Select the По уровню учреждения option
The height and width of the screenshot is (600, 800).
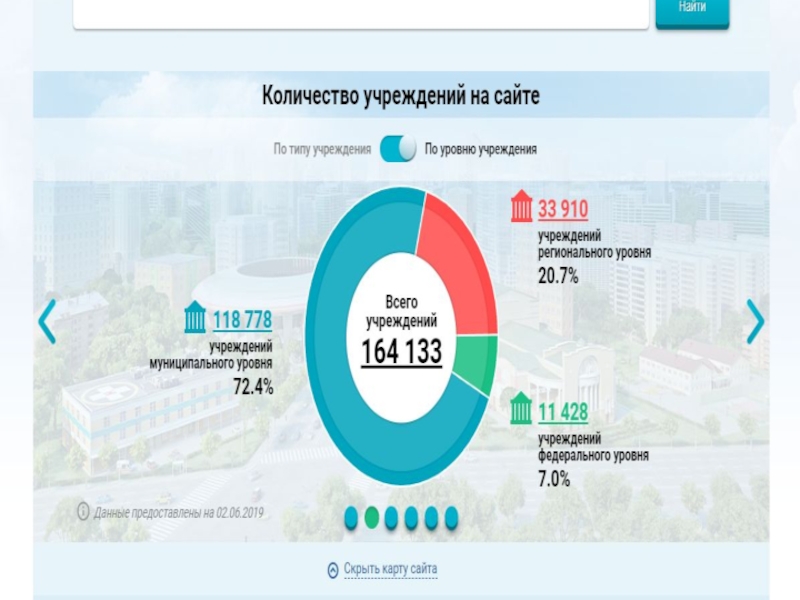coord(481,149)
